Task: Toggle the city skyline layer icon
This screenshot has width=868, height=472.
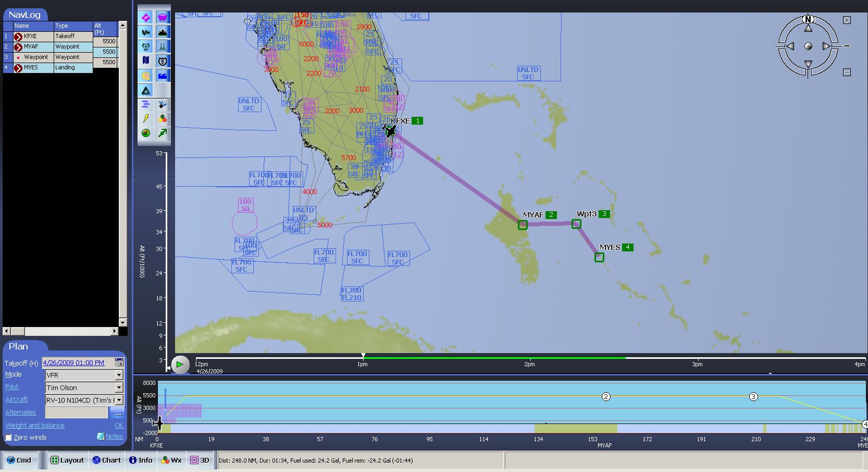Action: click(163, 32)
